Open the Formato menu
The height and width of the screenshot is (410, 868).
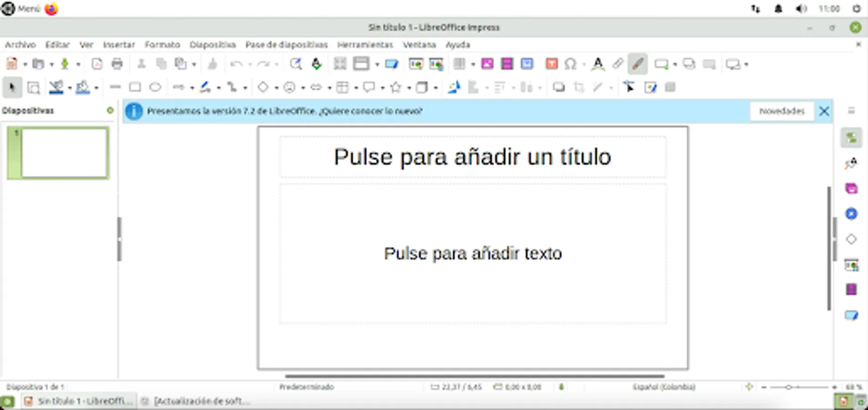162,45
